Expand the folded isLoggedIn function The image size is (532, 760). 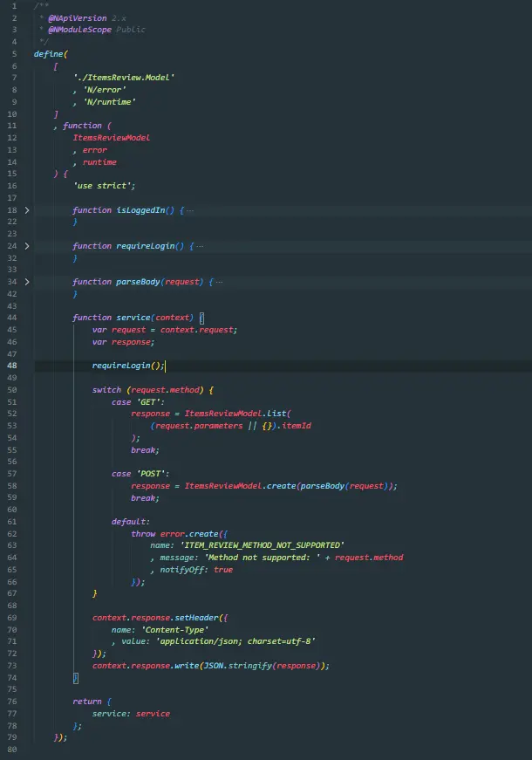[27, 210]
